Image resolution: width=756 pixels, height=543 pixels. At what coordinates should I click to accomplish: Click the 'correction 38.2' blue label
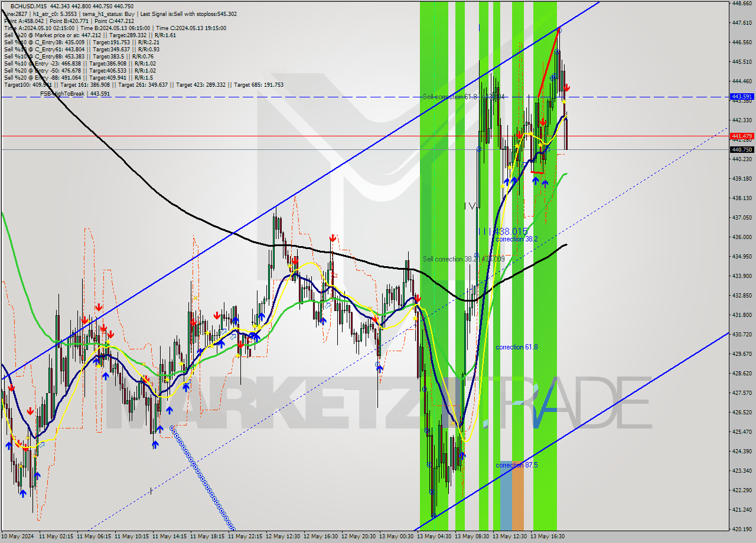pos(517,239)
